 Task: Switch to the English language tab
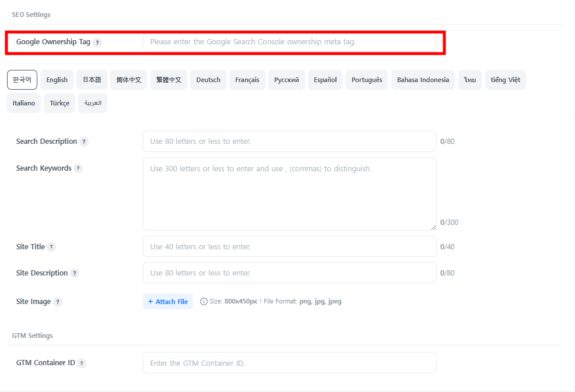pos(57,80)
